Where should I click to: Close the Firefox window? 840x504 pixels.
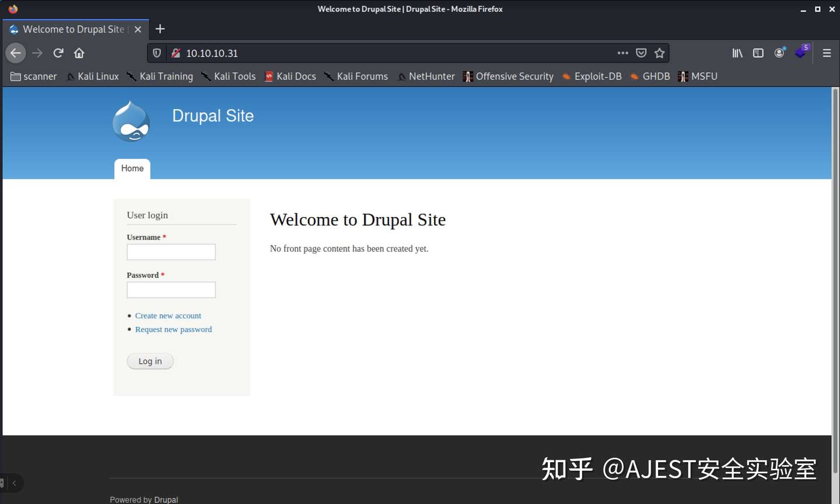tap(832, 9)
